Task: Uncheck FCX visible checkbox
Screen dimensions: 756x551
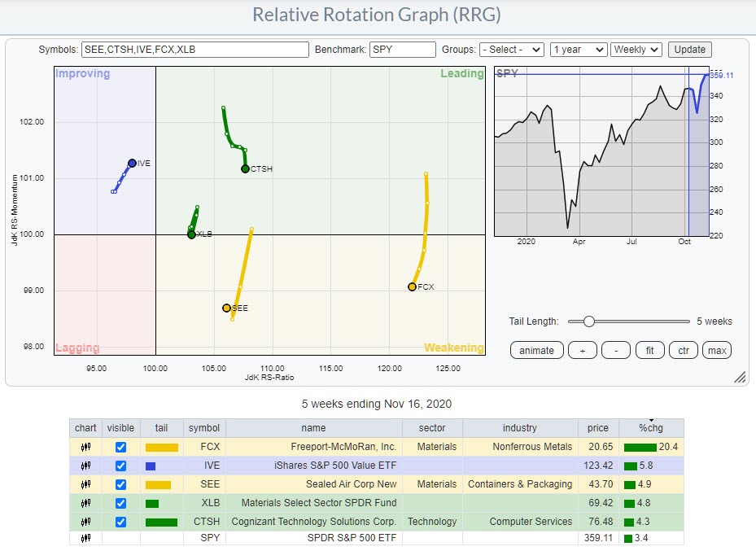Action: [x=121, y=447]
